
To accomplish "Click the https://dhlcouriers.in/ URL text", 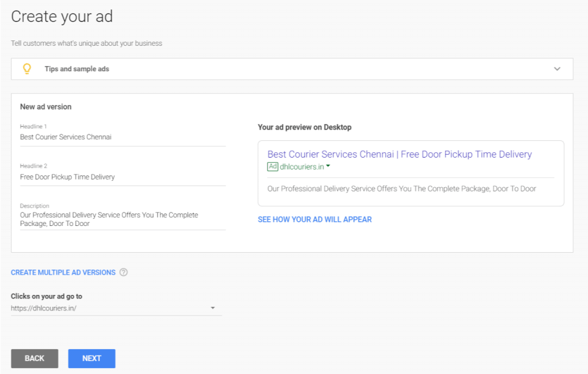I will pyautogui.click(x=45, y=308).
